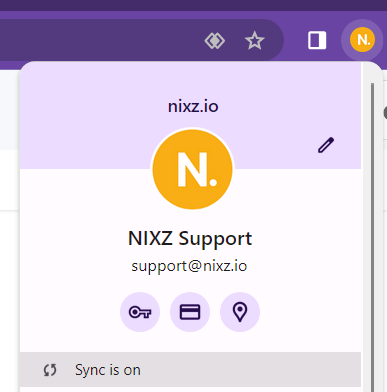Viewport: 387px width, 392px height.
Task: Open payment methods via the card icon
Action: coord(190,312)
